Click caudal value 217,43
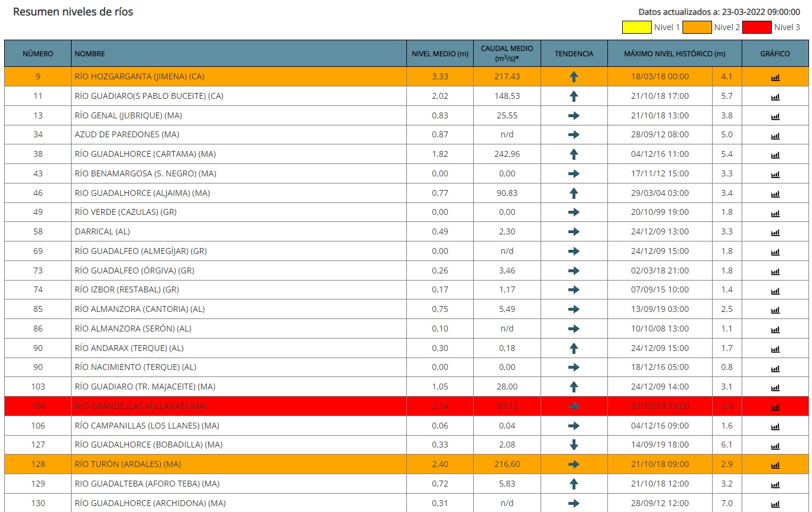This screenshot has height=512, width=812. click(x=507, y=76)
